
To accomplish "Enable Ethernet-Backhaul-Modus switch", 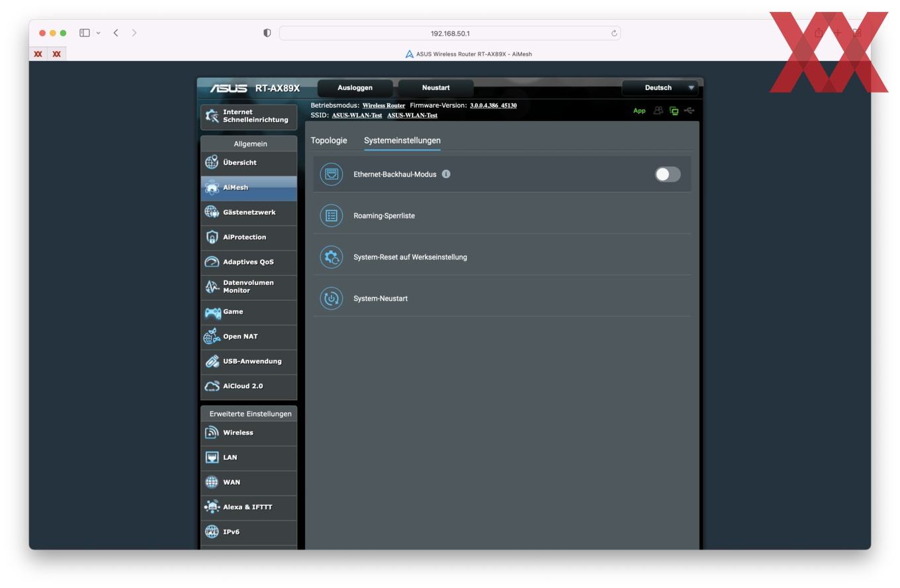I will pyautogui.click(x=668, y=174).
